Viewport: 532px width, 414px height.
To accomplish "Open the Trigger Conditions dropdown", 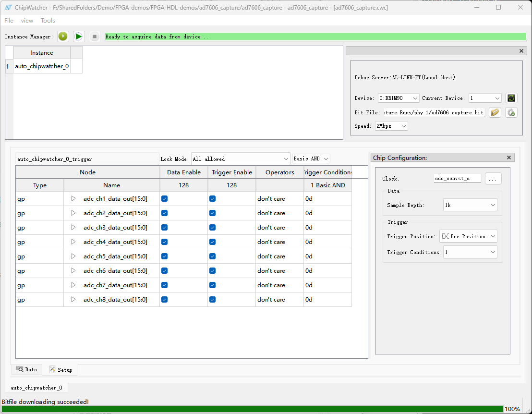I will tap(470, 252).
